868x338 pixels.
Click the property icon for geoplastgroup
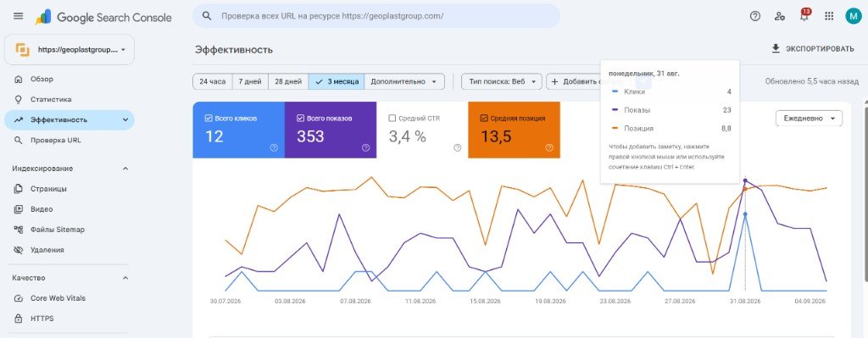pyautogui.click(x=23, y=49)
